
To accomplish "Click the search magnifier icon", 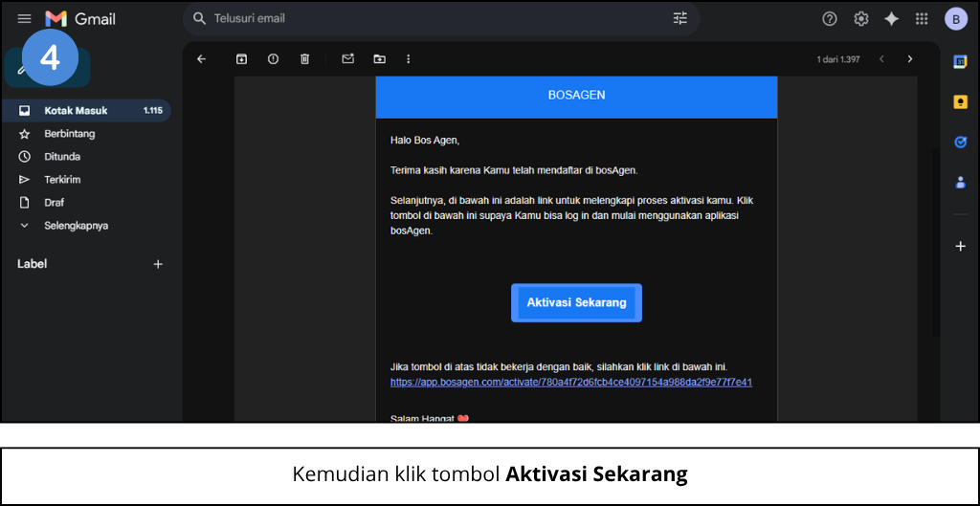I will point(199,19).
